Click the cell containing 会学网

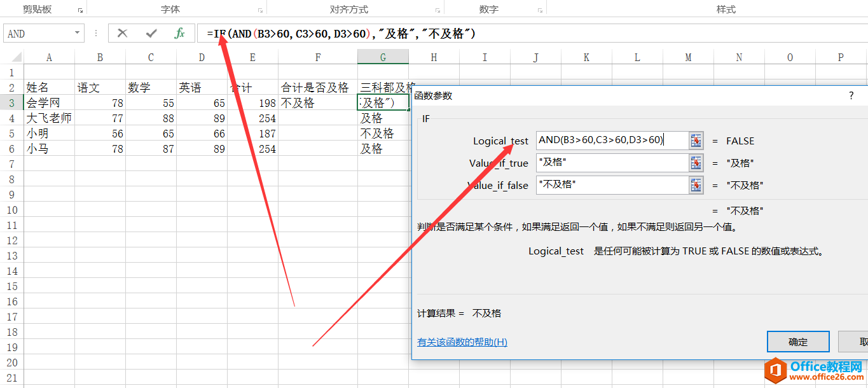pos(49,103)
